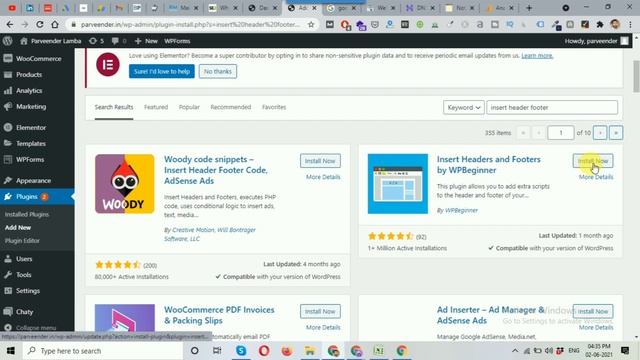This screenshot has height=360, width=640.
Task: Open Chrome extensions puzzle icon
Action: (x=600, y=24)
